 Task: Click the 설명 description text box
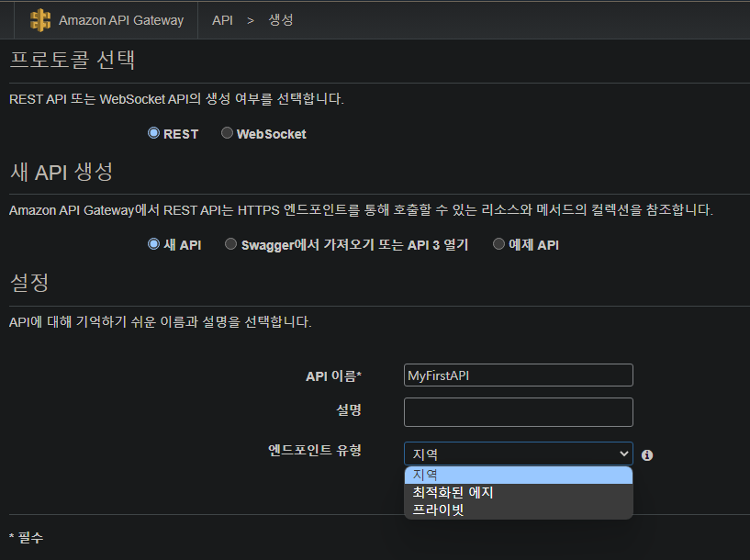coord(519,412)
